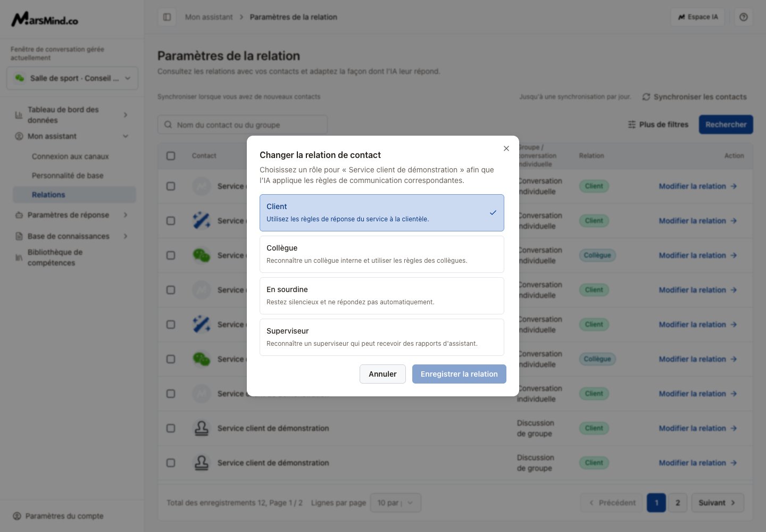Select the Superviseur role option
Screen dimensions: 766x532
(382, 337)
